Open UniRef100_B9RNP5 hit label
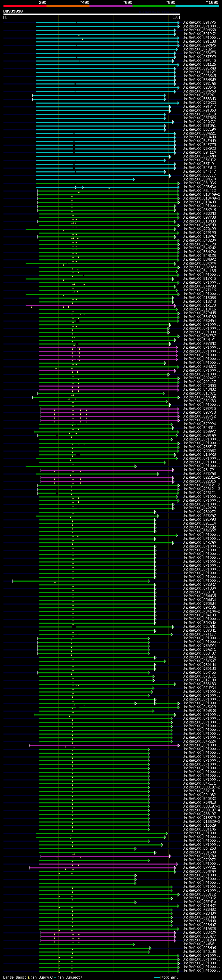The height and width of the screenshot is (980, 222). coord(199,45)
